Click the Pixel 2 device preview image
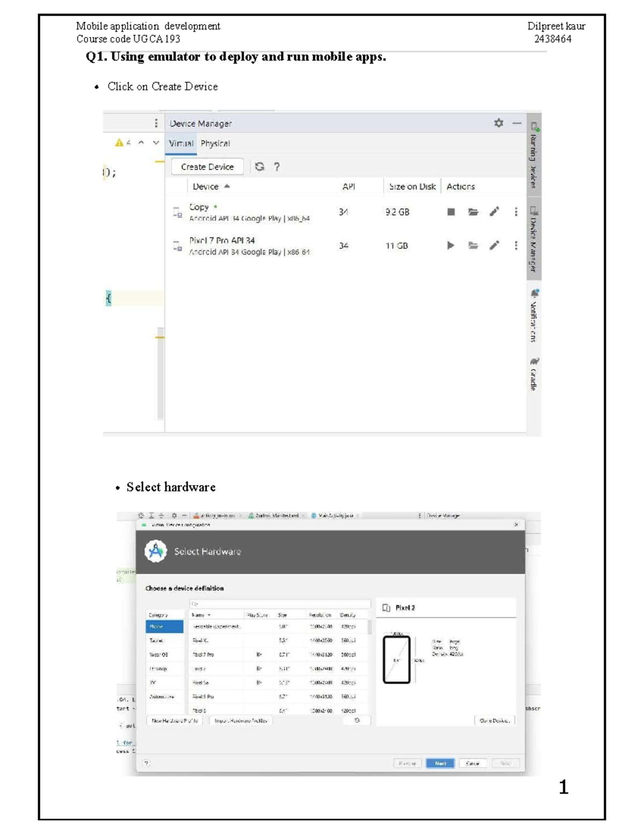 click(x=397, y=659)
